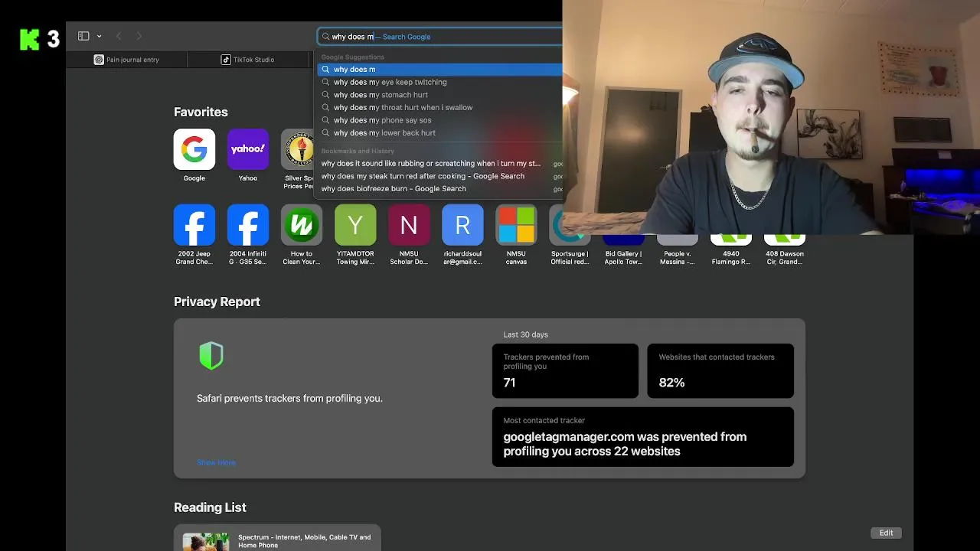Choose 'why does my stomach hurt' suggestion
This screenshot has width=980, height=551.
(x=440, y=95)
